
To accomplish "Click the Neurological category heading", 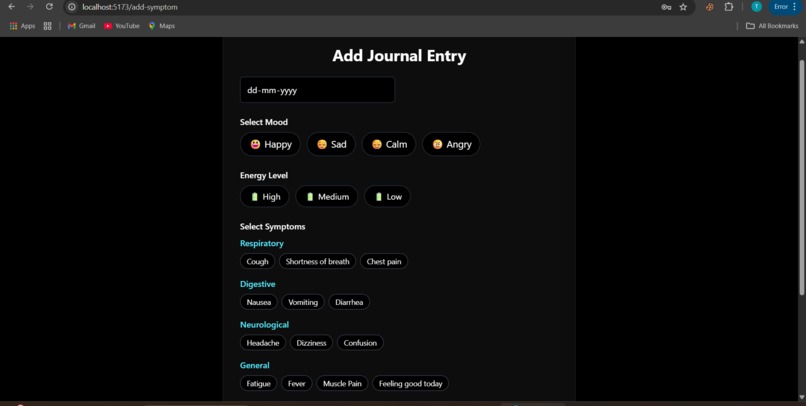I will click(264, 324).
